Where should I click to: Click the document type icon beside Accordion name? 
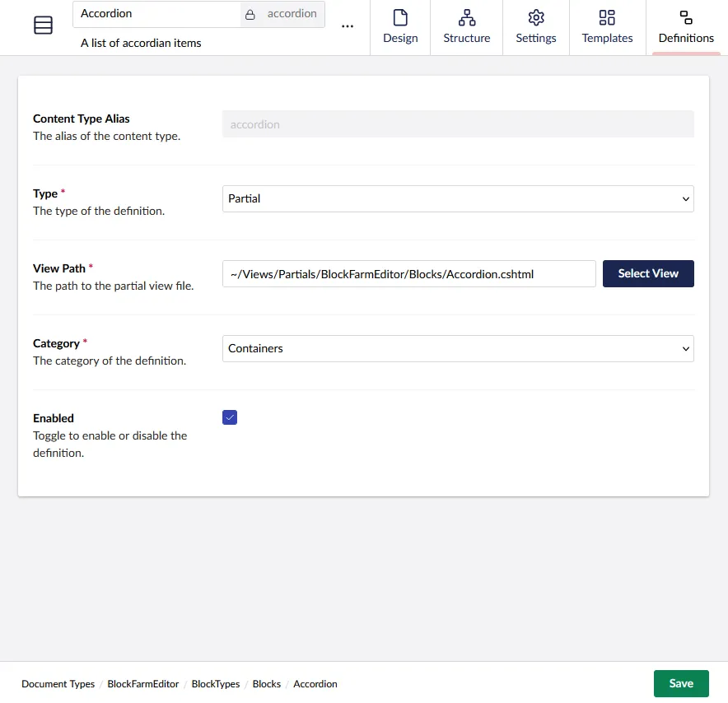[x=43, y=26]
